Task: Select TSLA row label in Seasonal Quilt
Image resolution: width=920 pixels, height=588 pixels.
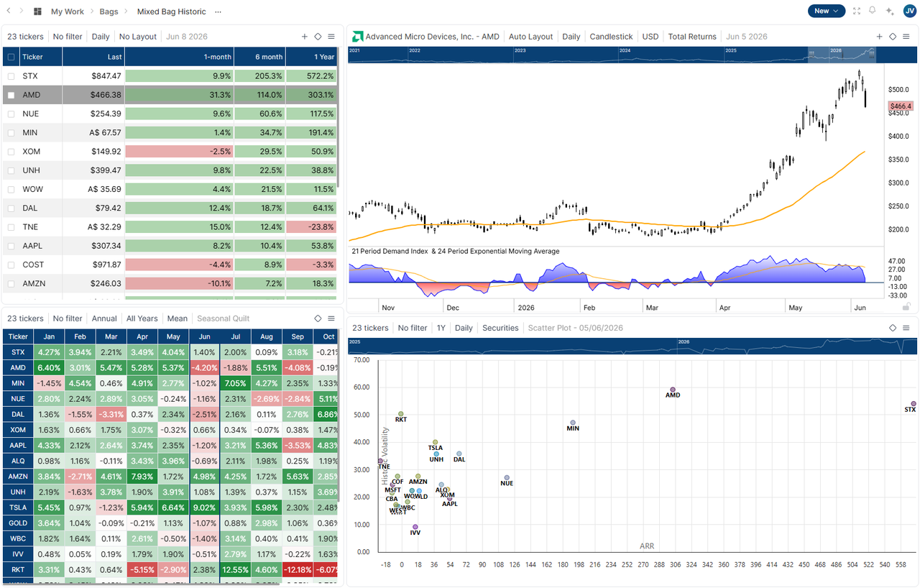Action: click(18, 507)
